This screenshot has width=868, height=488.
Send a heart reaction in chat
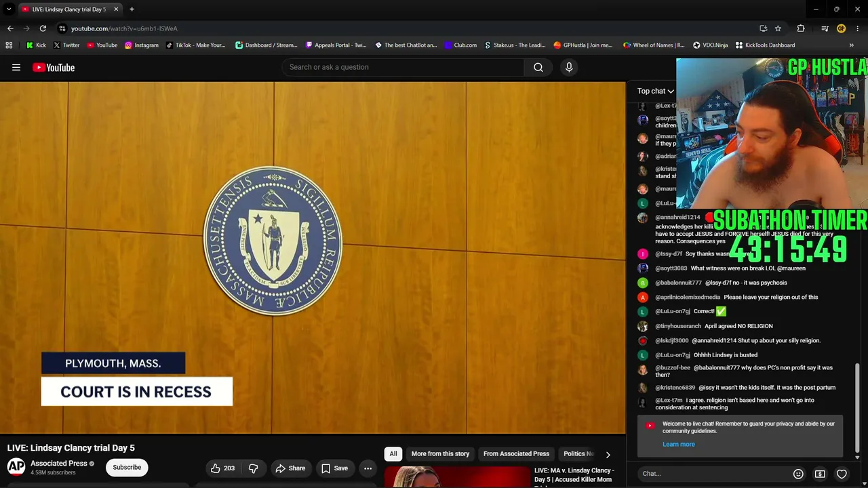(x=842, y=474)
